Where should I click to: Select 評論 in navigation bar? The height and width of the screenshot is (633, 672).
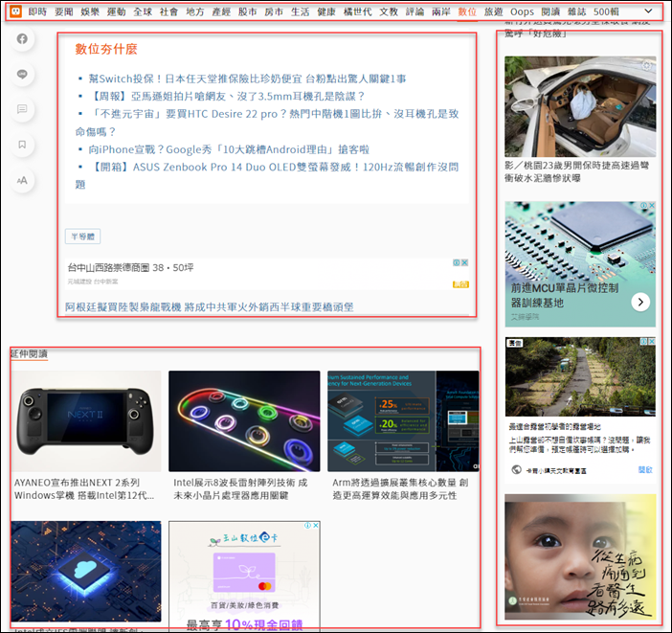(x=414, y=11)
